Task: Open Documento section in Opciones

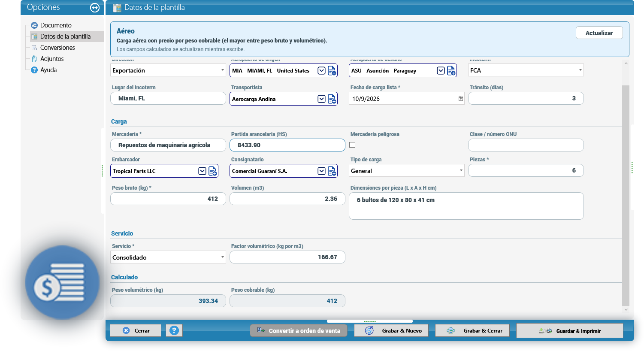Action: tap(56, 25)
